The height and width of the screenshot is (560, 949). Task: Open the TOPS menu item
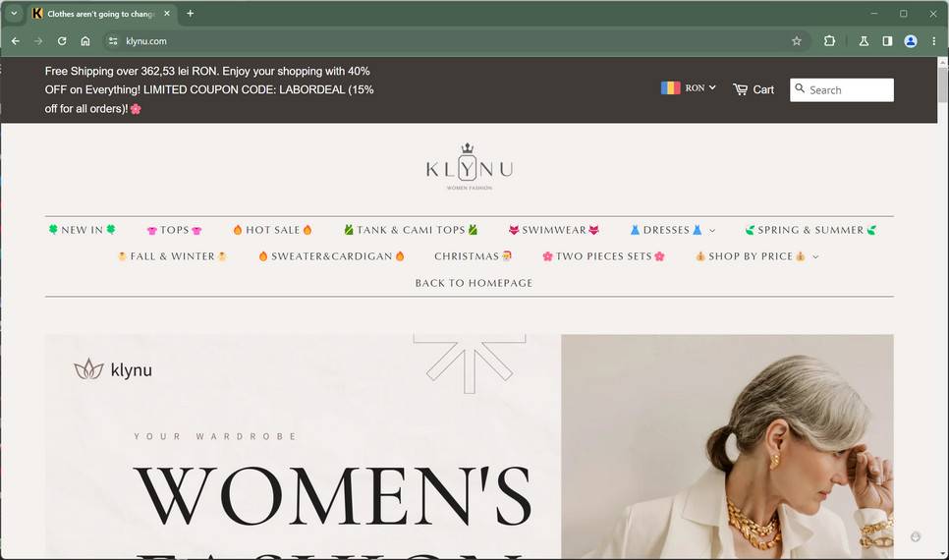[174, 230]
